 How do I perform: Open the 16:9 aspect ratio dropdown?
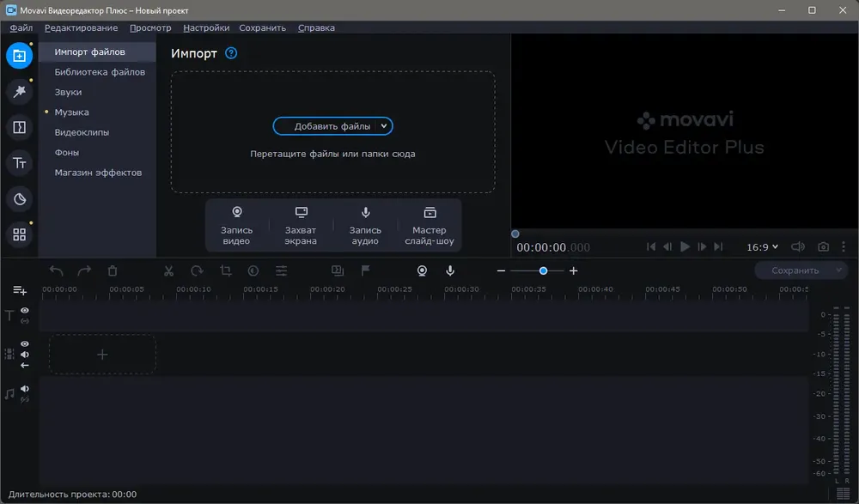(x=762, y=247)
